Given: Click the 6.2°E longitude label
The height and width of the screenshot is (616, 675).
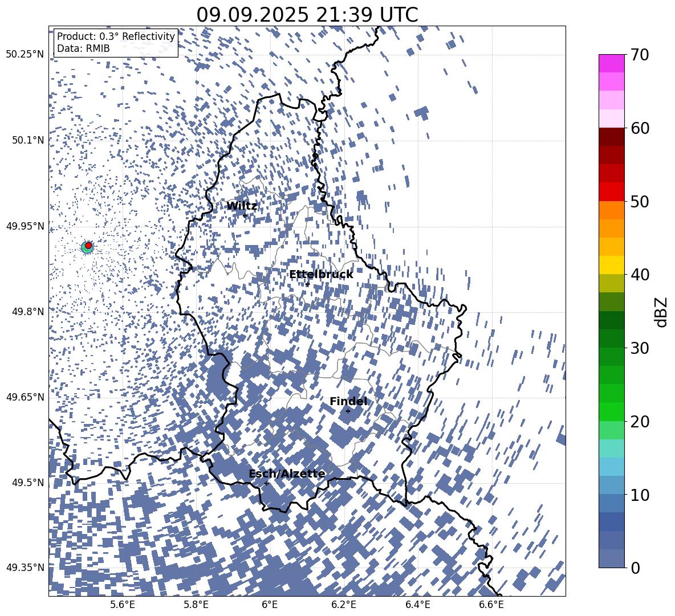Looking at the screenshot, I should pos(344,605).
